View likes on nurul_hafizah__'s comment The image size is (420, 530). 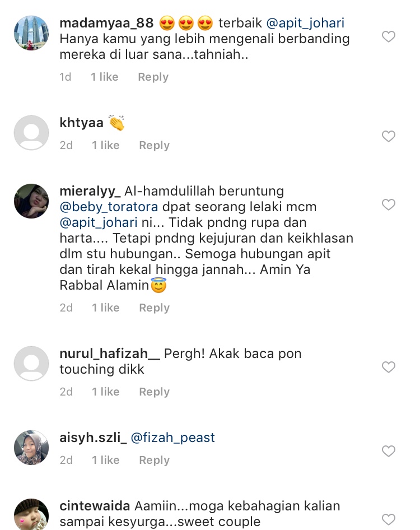tap(106, 392)
